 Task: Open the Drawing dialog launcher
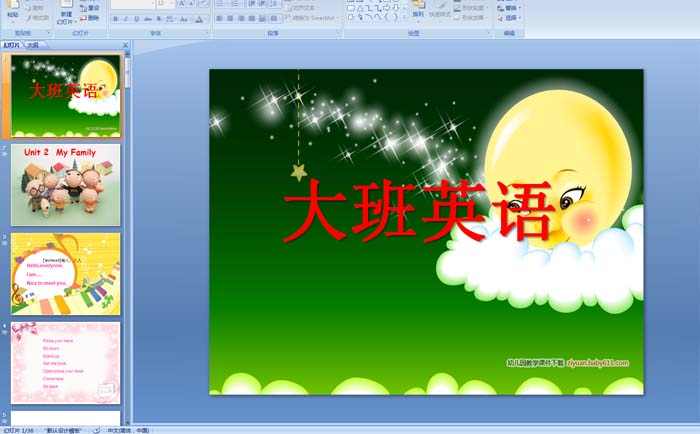(x=488, y=33)
